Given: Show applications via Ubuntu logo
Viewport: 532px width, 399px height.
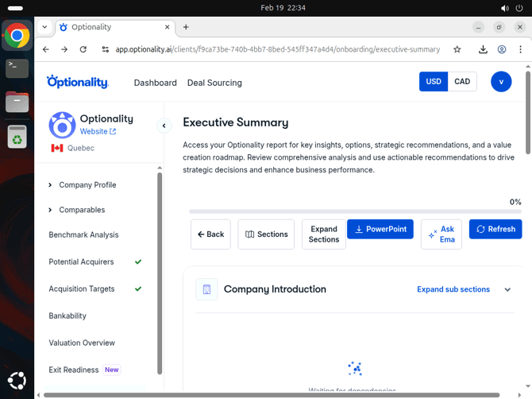Looking at the screenshot, I should click(x=17, y=381).
